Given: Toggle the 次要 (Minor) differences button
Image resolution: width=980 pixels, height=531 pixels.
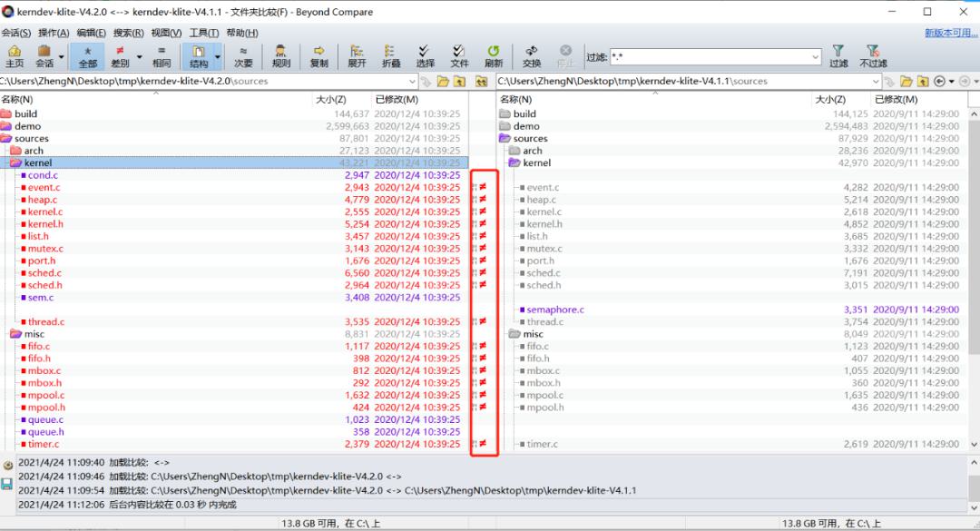Looking at the screenshot, I should [x=243, y=55].
